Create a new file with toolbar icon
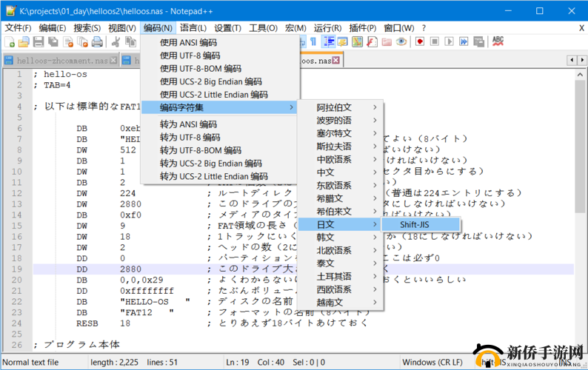 pos(10,41)
